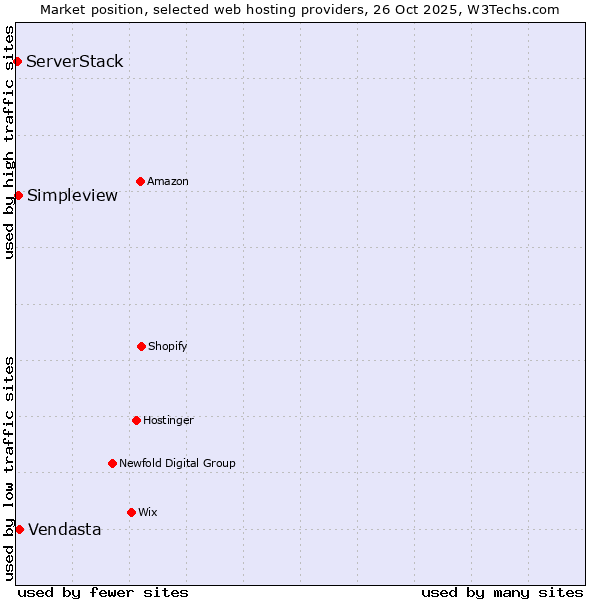Select the Wix data point dot
This screenshot has height=600, width=600.
click(131, 512)
